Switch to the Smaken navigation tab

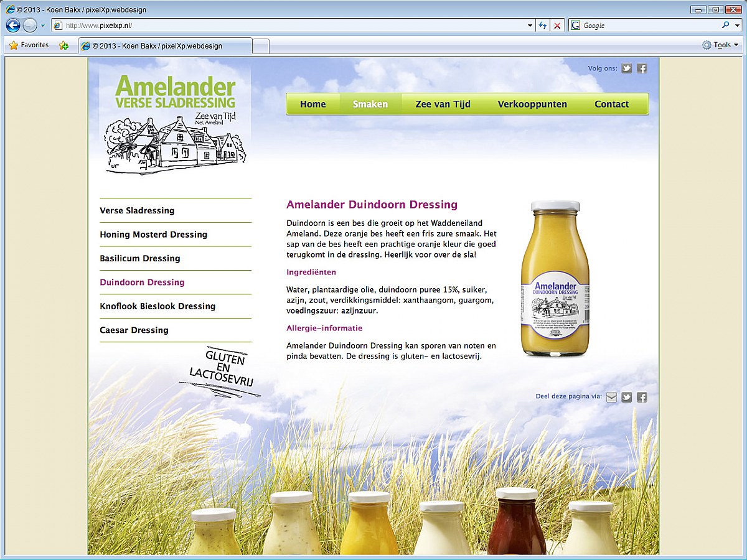coord(370,104)
